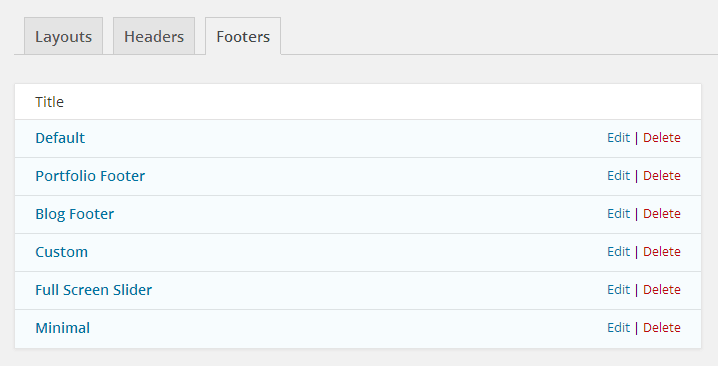Screen dimensions: 718x366
Task: Delete the Blog Footer entry
Action: [x=662, y=213]
